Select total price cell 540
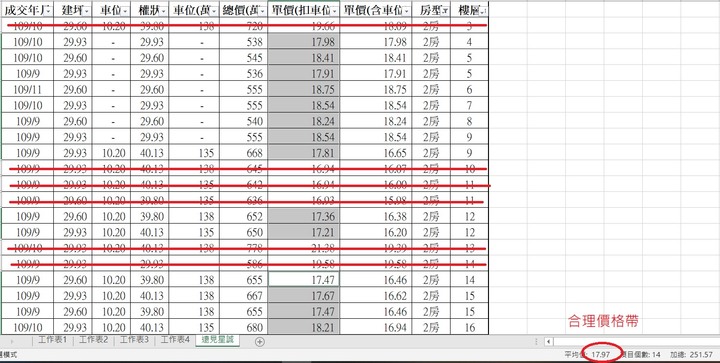Image resolution: width=720 pixels, height=363 pixels. (243, 121)
